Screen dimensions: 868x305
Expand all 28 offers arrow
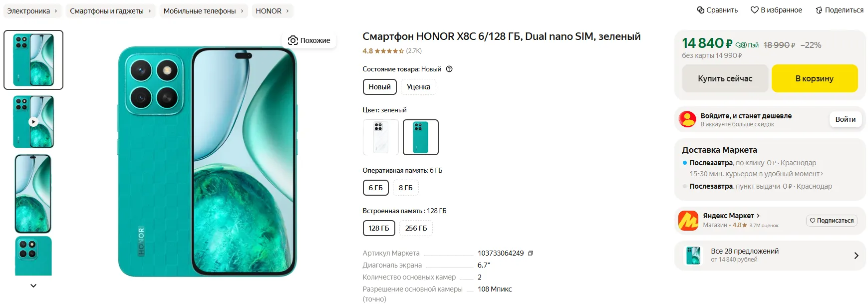click(x=856, y=256)
